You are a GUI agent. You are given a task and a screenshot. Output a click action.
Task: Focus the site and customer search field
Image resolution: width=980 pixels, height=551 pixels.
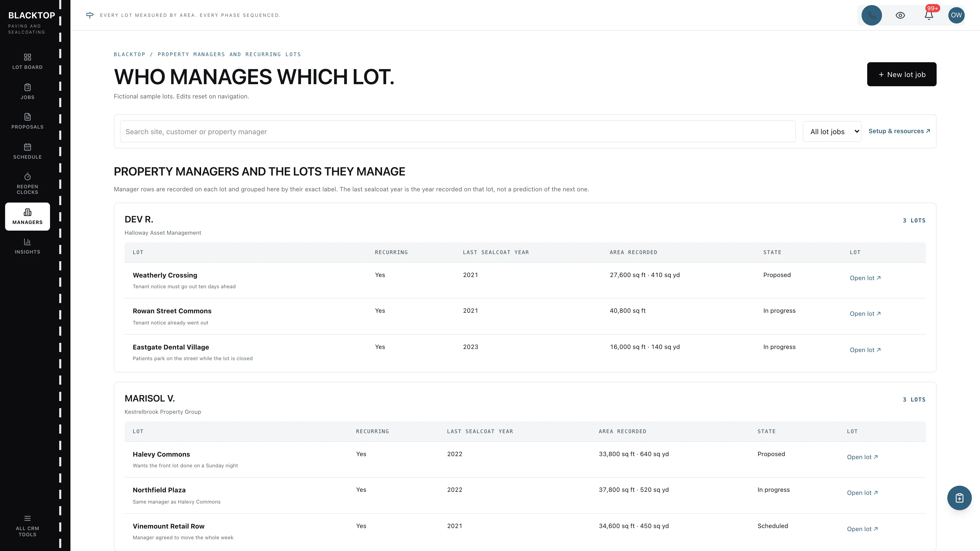457,132
